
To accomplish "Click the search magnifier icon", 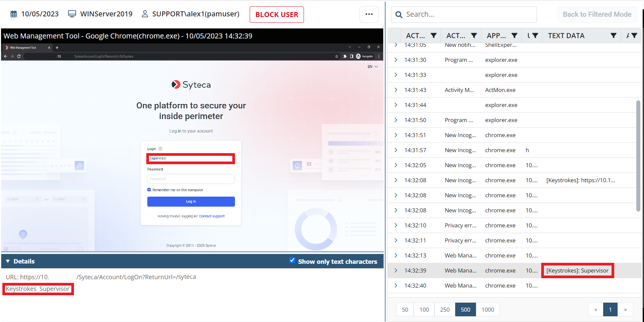I will pos(399,15).
